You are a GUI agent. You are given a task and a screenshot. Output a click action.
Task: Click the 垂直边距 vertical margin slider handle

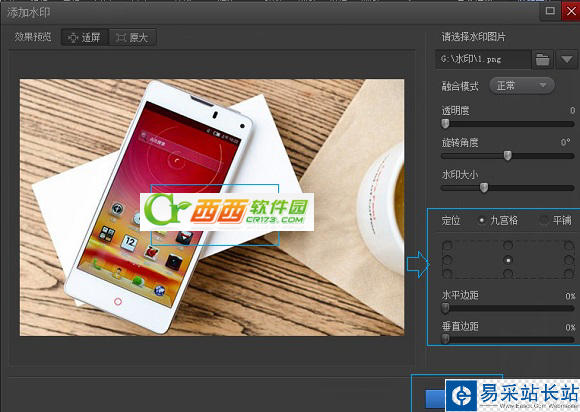445,339
